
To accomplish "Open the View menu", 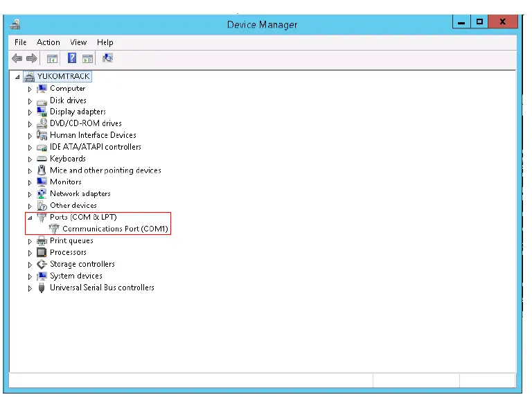I will 78,42.
